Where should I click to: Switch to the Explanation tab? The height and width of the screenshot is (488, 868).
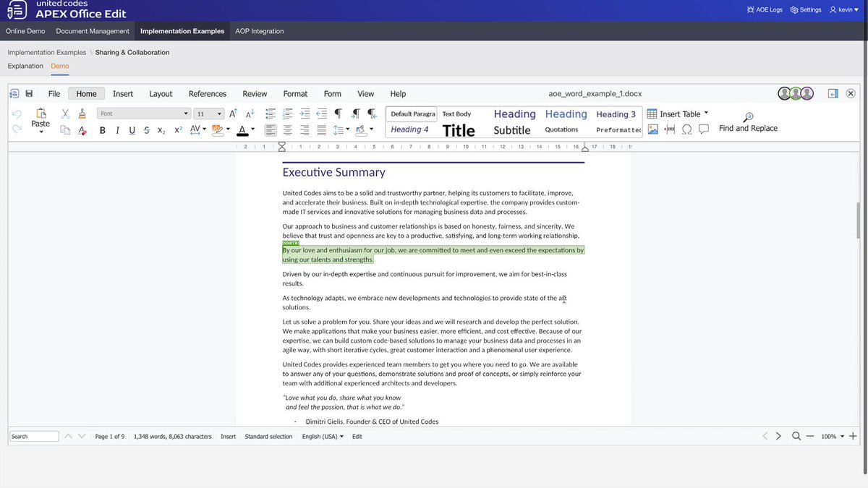[x=25, y=66]
